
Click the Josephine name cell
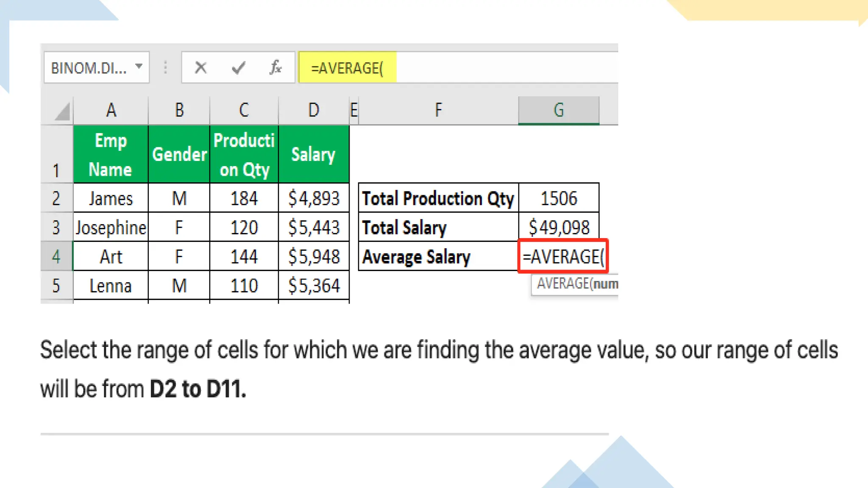click(111, 227)
